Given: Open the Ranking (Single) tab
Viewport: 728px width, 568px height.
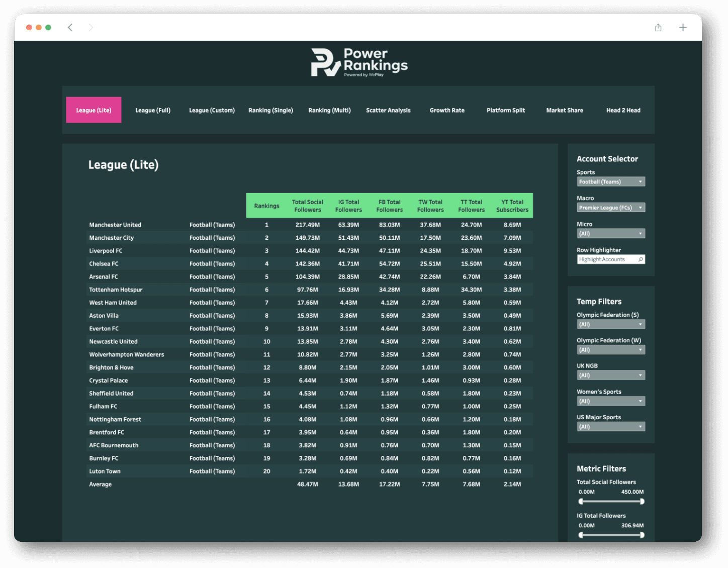Looking at the screenshot, I should 270,110.
